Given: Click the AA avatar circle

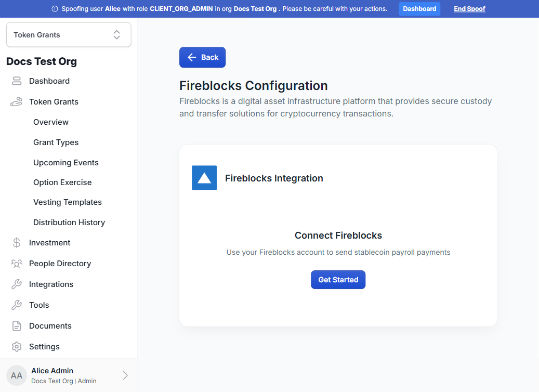Looking at the screenshot, I should tap(17, 375).
